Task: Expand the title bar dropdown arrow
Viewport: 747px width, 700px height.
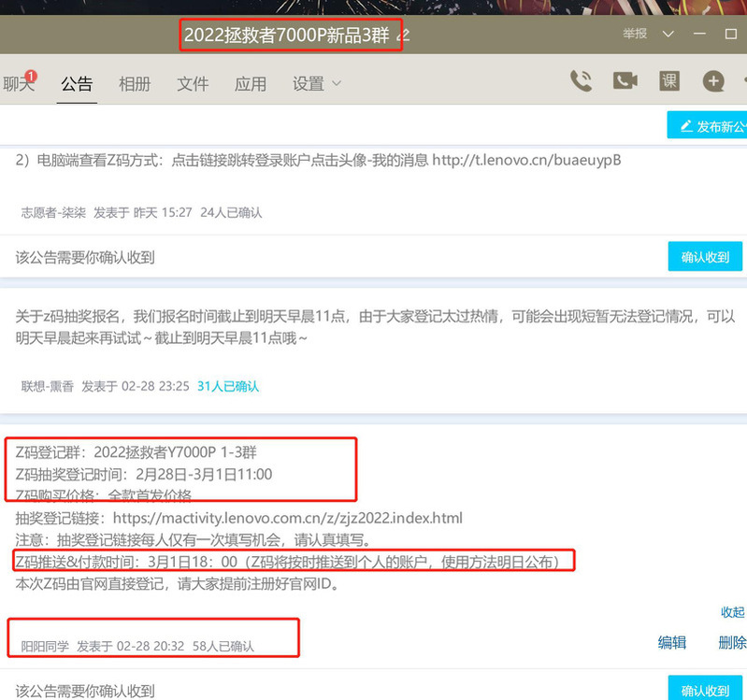Action: (x=668, y=35)
